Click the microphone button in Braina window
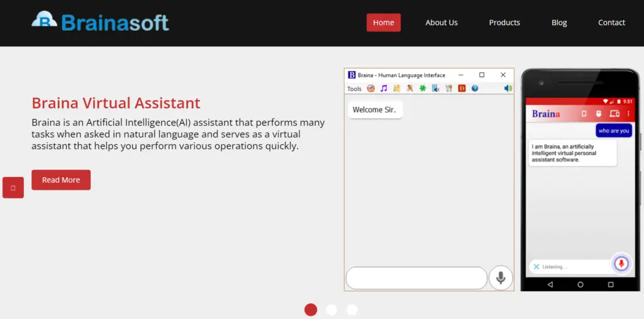This screenshot has width=644, height=319. pos(501,278)
